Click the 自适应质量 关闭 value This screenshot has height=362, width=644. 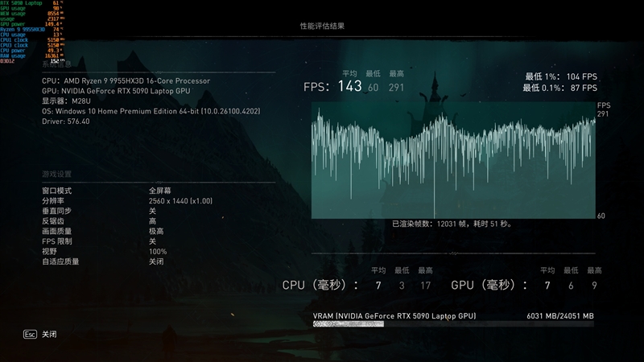pos(156,261)
